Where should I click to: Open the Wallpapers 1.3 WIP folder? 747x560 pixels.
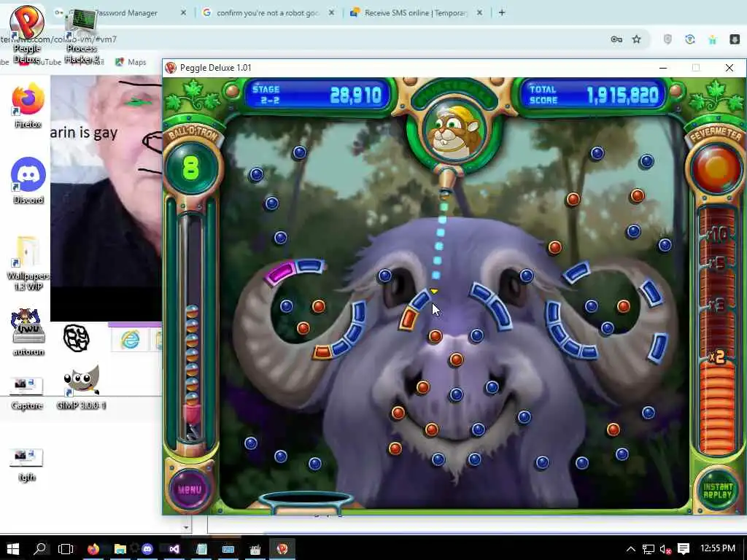[x=28, y=262]
